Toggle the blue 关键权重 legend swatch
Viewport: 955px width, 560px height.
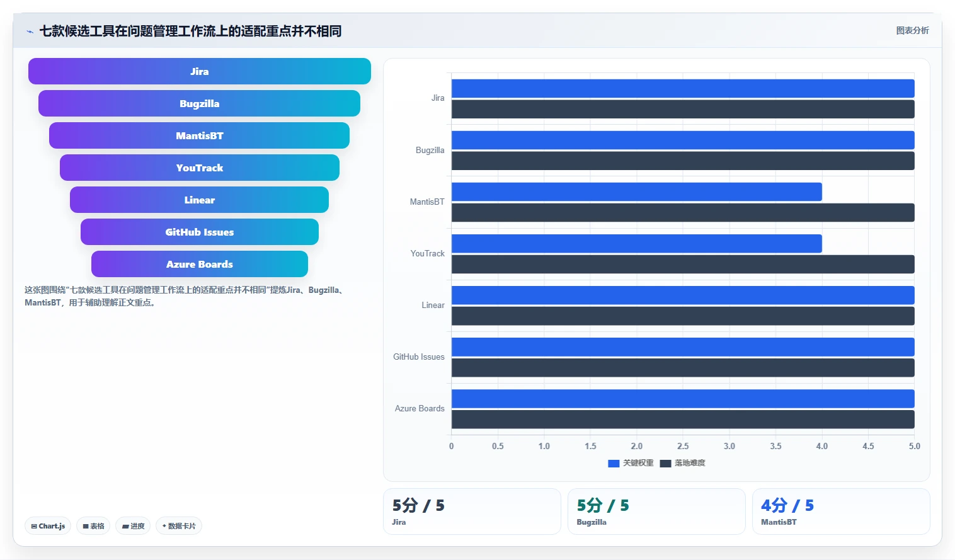614,463
